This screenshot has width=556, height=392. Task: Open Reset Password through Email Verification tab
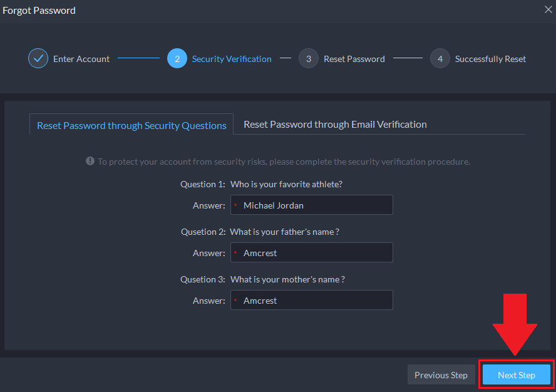[335, 124]
